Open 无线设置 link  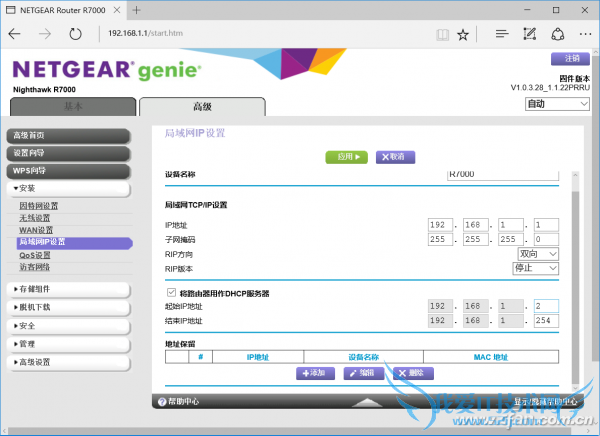coord(34,218)
